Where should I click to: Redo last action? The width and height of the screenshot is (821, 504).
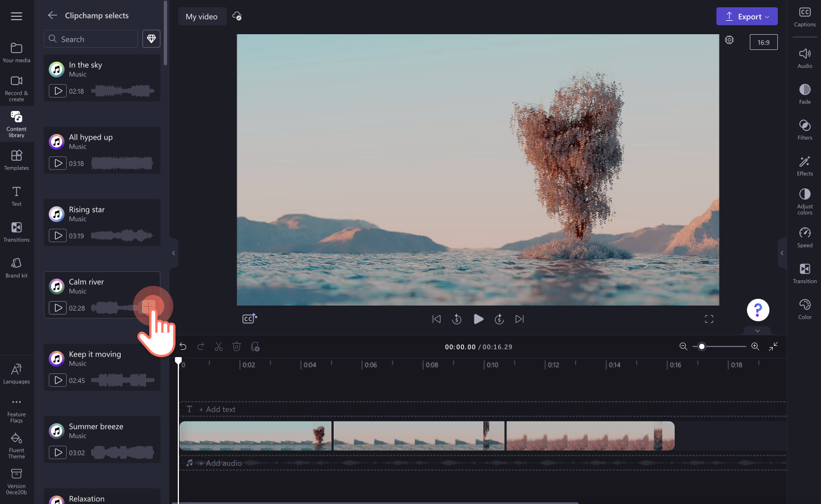pos(201,346)
